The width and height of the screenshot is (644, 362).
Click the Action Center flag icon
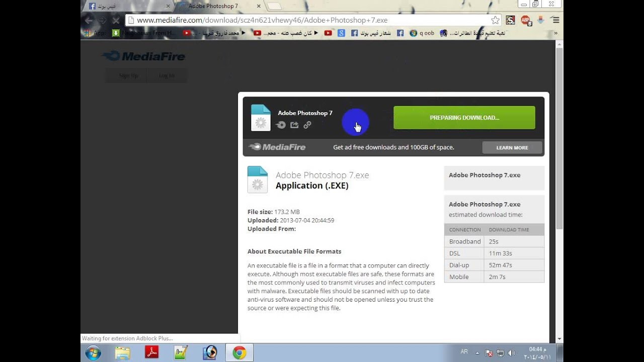pos(489,353)
